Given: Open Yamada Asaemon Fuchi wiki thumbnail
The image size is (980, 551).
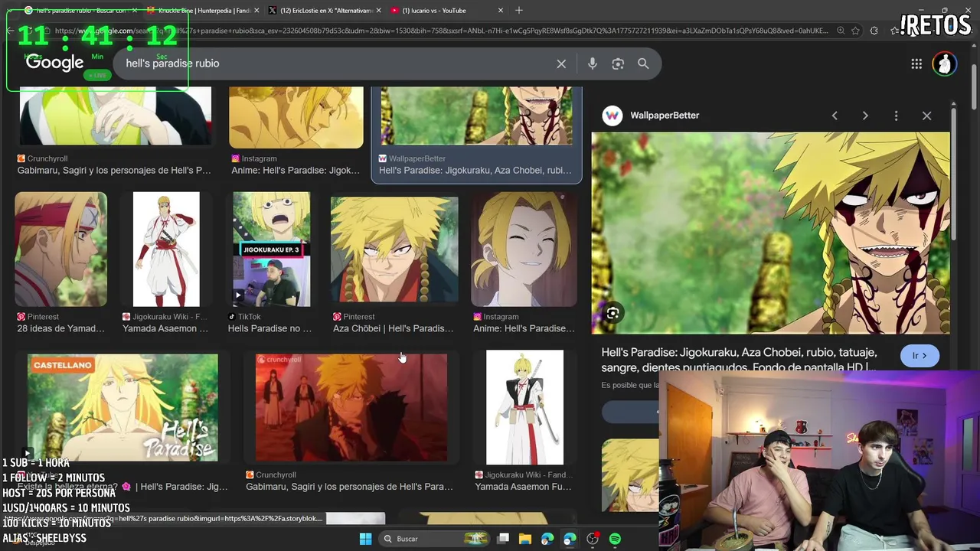Looking at the screenshot, I should (x=524, y=407).
